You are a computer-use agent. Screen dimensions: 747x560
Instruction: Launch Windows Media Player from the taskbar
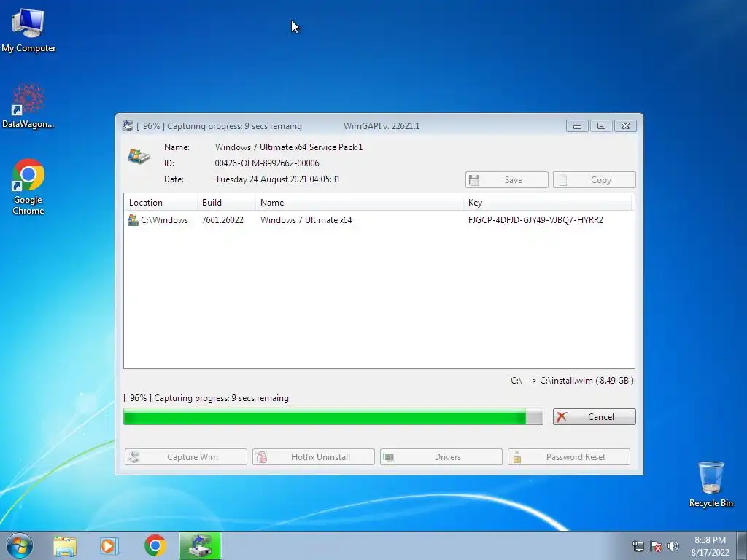pyautogui.click(x=109, y=545)
